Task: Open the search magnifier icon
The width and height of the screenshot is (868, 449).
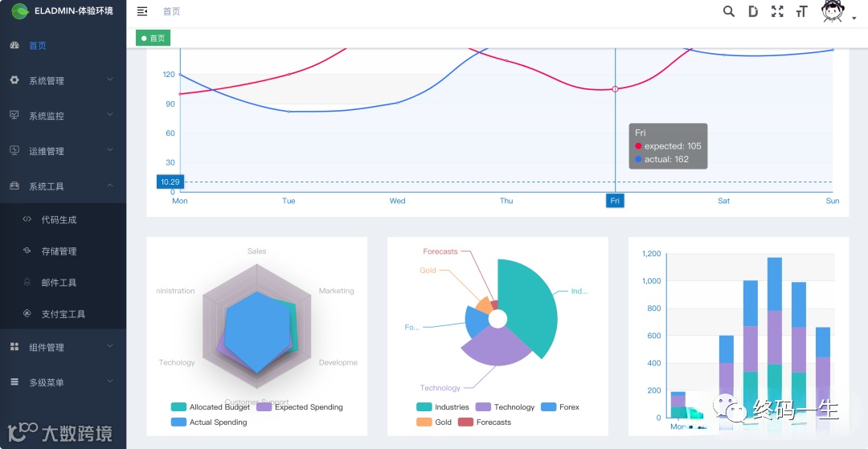Action: pyautogui.click(x=729, y=11)
